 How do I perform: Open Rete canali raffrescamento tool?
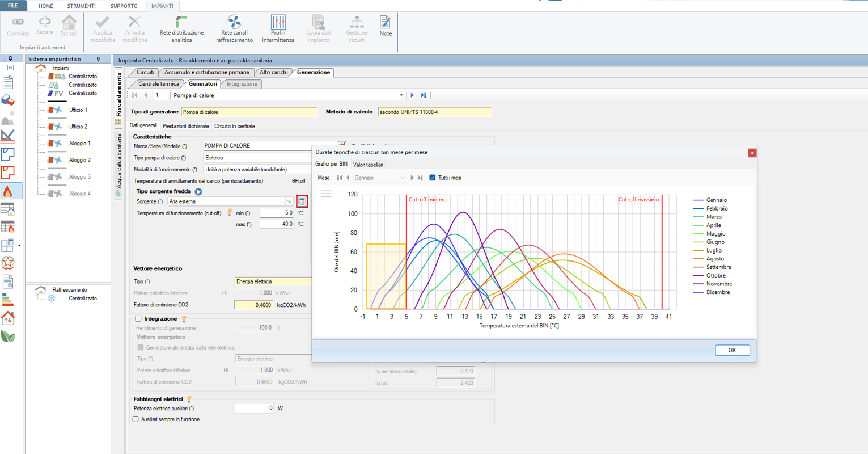234,30
